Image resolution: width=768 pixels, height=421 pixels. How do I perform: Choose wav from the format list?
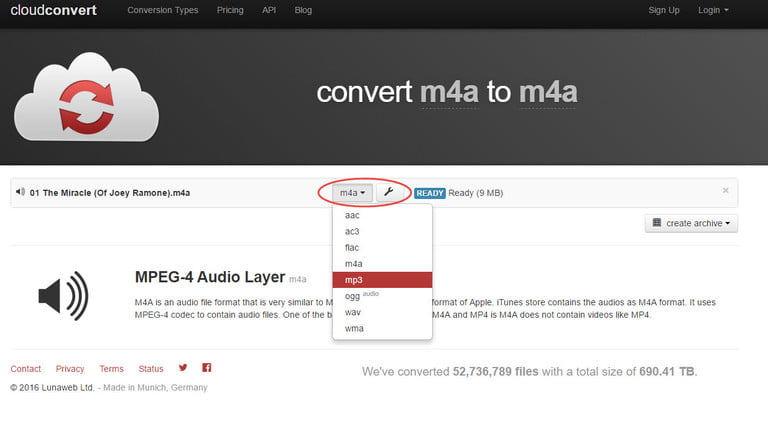(x=382, y=312)
